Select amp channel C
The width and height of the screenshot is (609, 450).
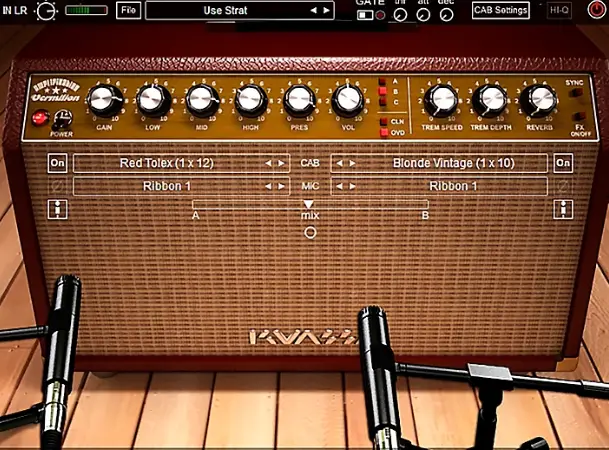tap(383, 102)
